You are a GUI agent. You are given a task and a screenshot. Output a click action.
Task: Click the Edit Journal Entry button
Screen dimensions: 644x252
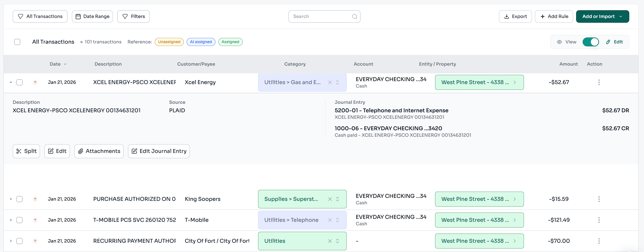[x=159, y=151]
